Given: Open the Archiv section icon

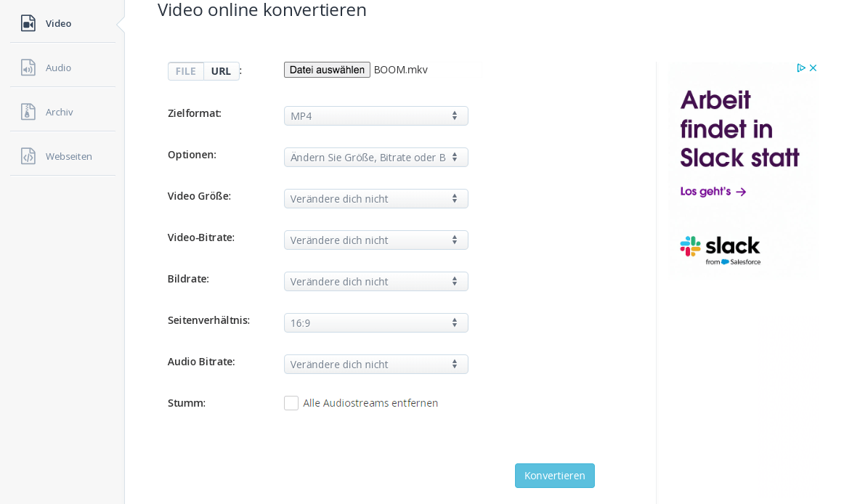Looking at the screenshot, I should 28,111.
